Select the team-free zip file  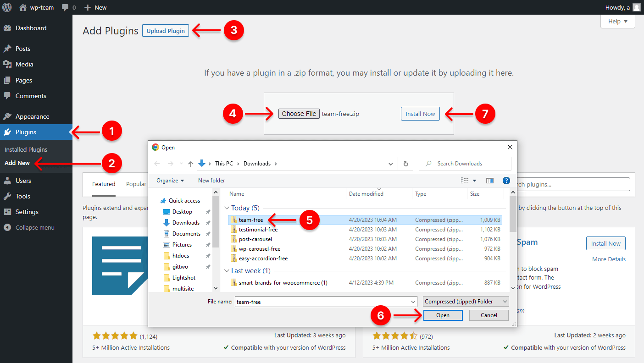point(365,220)
